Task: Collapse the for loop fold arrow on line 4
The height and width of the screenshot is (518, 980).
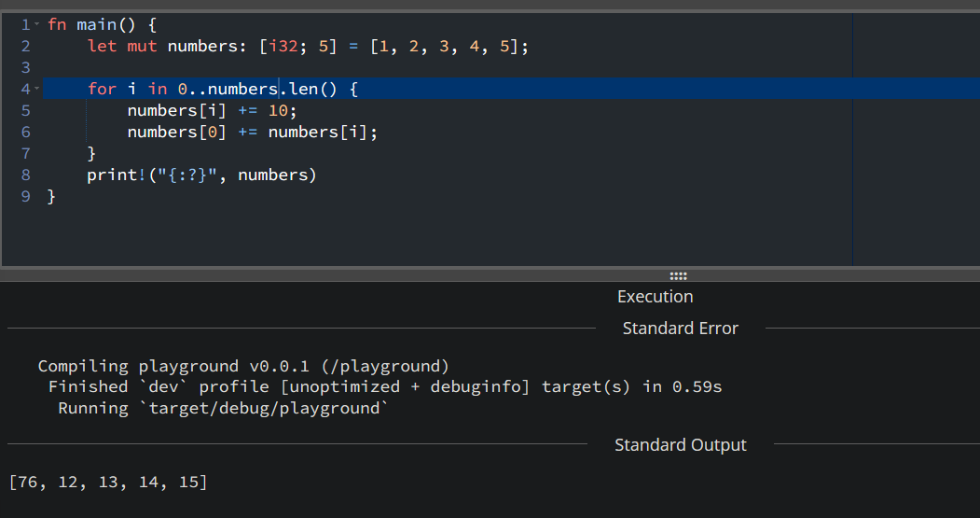Action: (x=37, y=89)
